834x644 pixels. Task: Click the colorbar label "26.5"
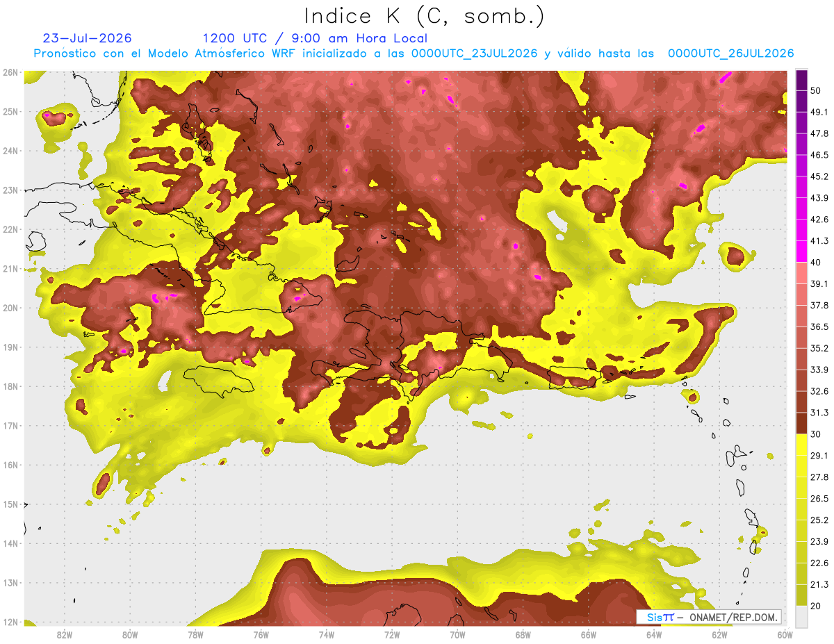point(819,499)
